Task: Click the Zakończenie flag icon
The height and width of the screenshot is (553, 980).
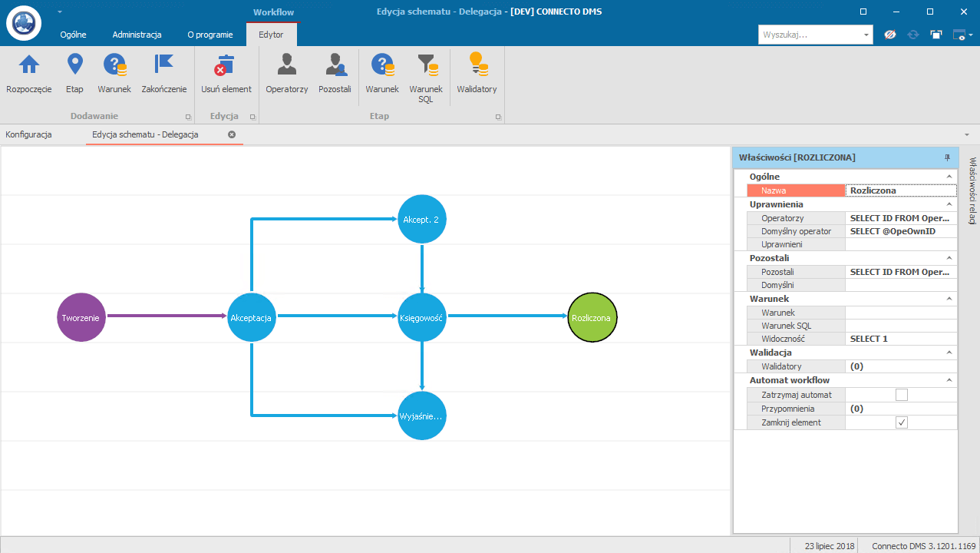Action: (x=163, y=65)
